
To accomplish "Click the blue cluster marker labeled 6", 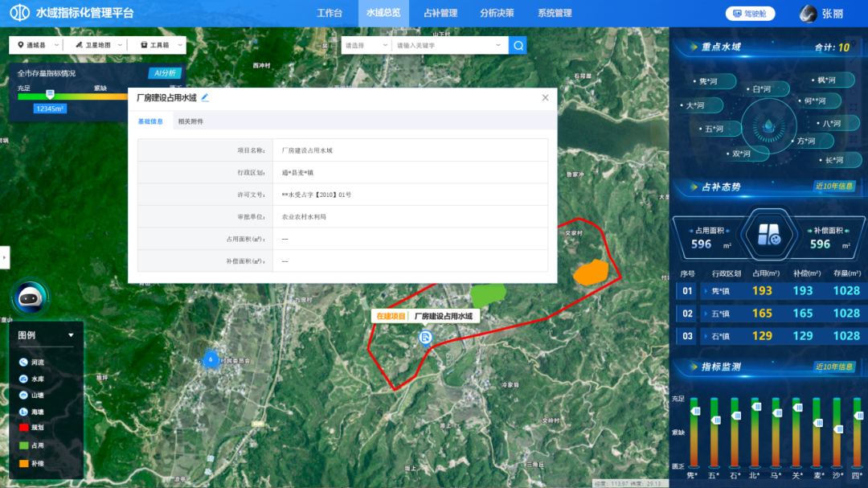I will tap(211, 359).
